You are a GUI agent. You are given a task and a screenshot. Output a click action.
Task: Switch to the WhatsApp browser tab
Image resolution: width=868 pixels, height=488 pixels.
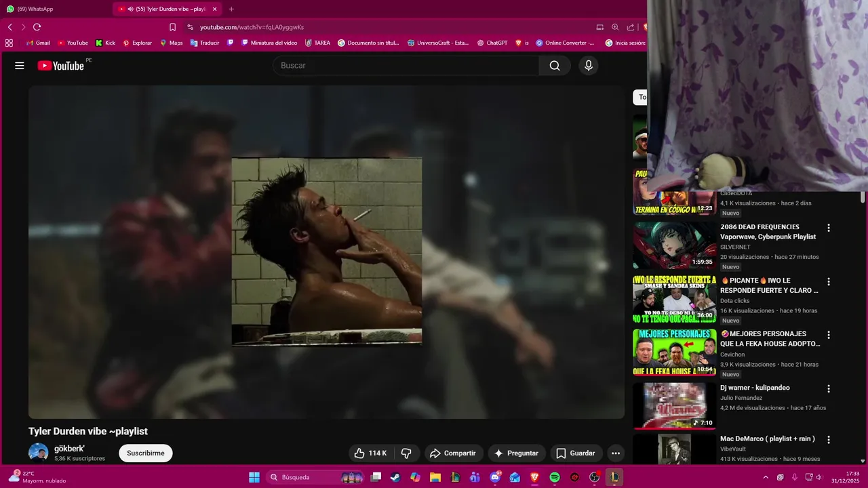[x=54, y=9]
